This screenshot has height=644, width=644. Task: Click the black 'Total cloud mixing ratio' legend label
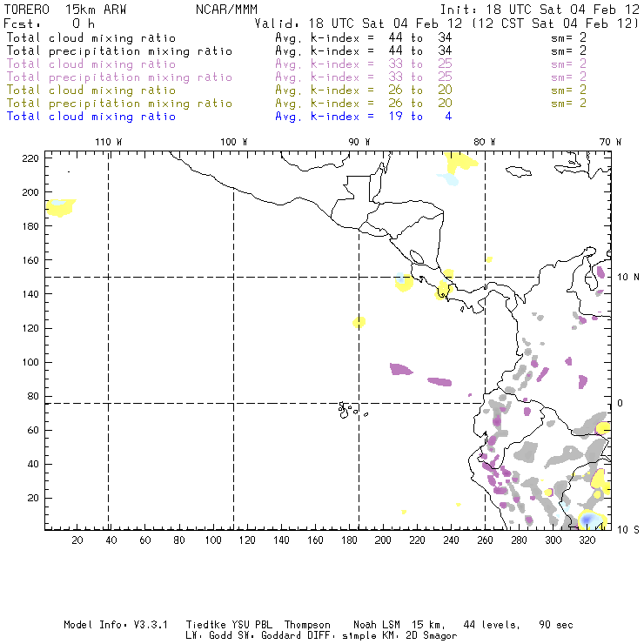[x=91, y=37]
